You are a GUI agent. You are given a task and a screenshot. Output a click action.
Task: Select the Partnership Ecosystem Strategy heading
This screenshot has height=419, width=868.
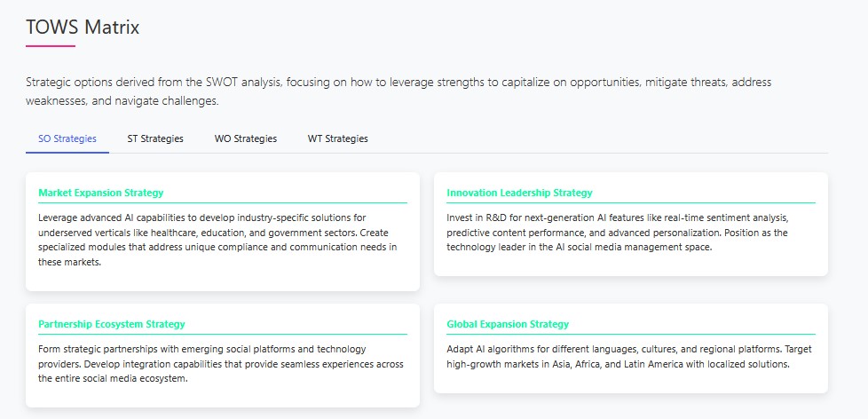tap(112, 324)
